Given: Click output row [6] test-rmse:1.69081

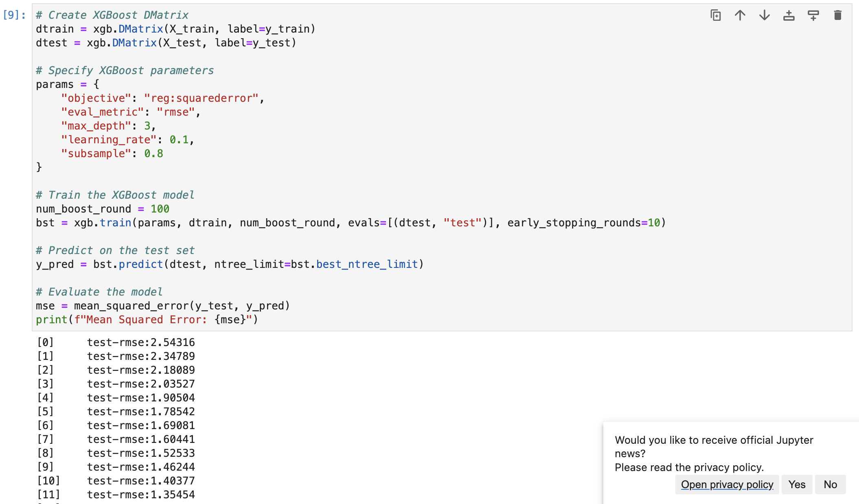Looking at the screenshot, I should [116, 425].
